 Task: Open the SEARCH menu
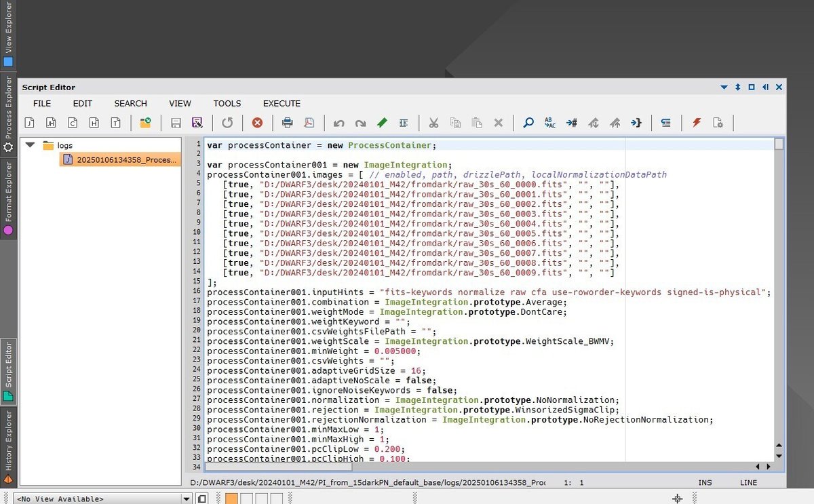pyautogui.click(x=130, y=103)
